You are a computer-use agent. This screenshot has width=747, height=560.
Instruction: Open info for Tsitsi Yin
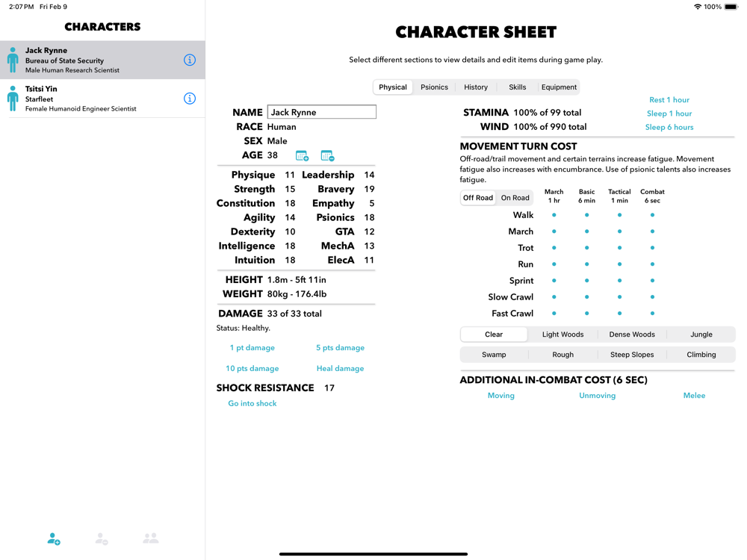coord(190,99)
